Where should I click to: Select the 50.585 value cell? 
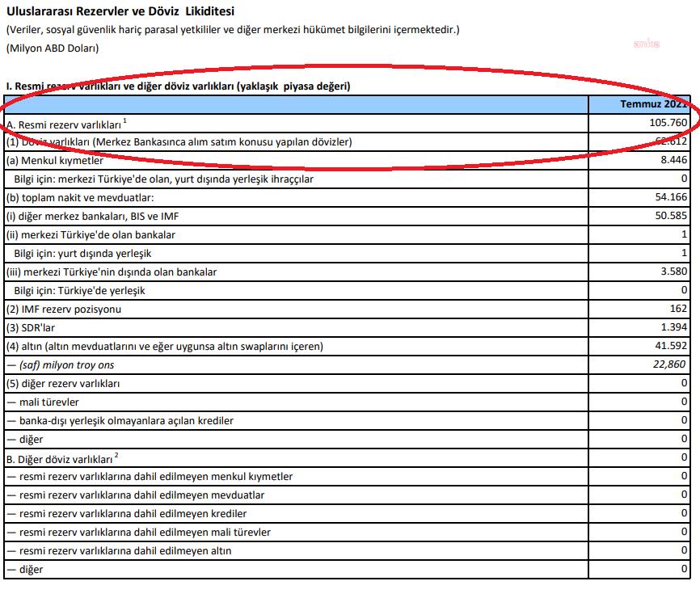click(x=670, y=216)
